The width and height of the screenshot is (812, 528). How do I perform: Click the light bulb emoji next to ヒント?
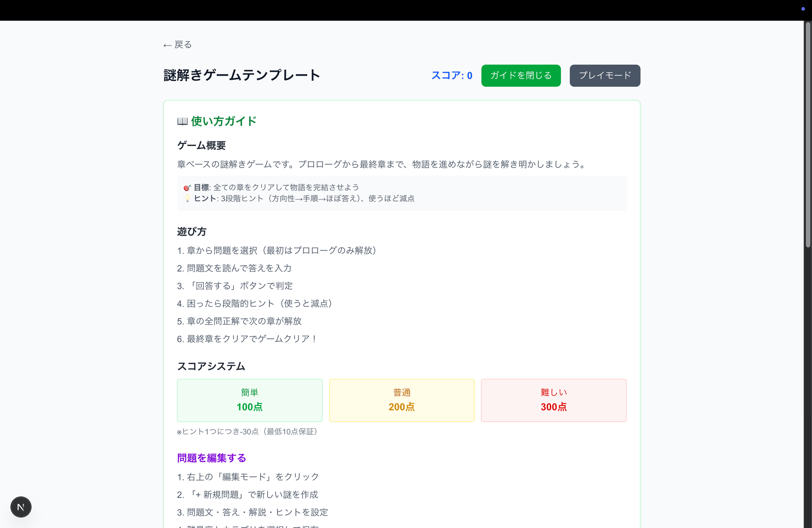tap(187, 199)
